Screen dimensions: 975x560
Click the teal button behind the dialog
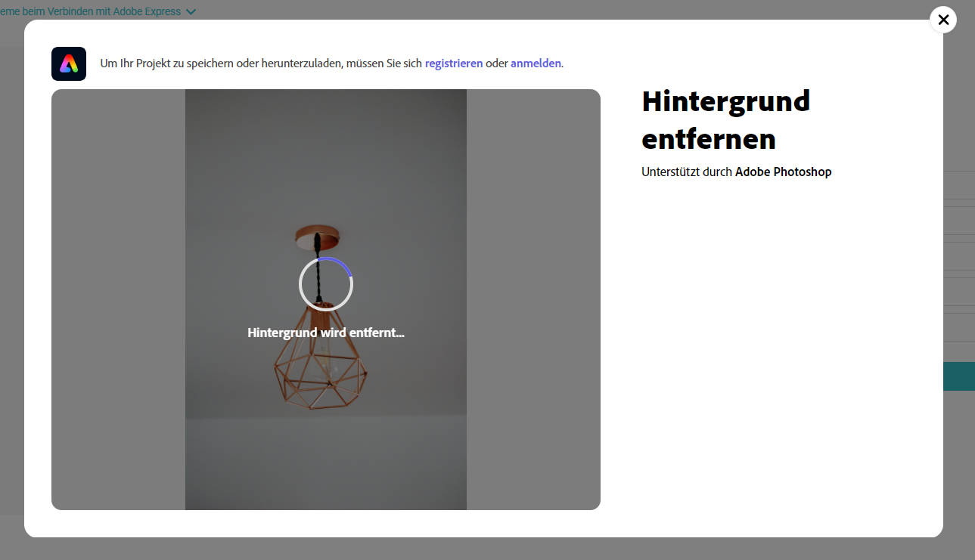click(x=958, y=376)
